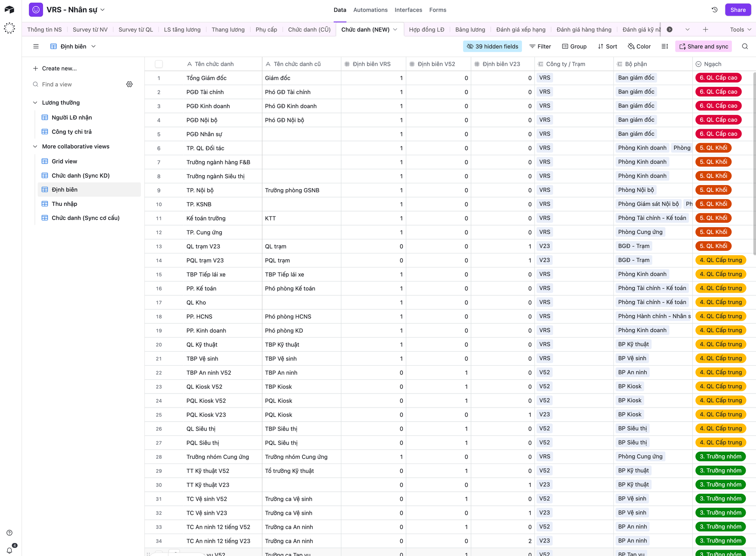The height and width of the screenshot is (556, 756).
Task: Open base history clock icon
Action: tap(714, 10)
